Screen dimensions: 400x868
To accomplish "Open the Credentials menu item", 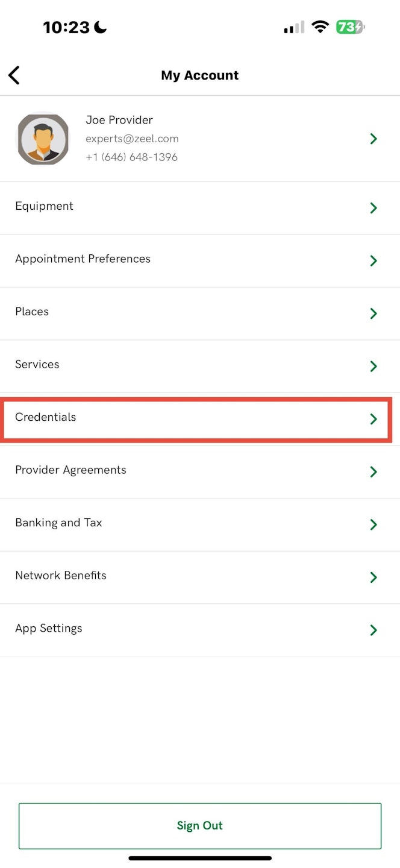I will (x=46, y=417).
